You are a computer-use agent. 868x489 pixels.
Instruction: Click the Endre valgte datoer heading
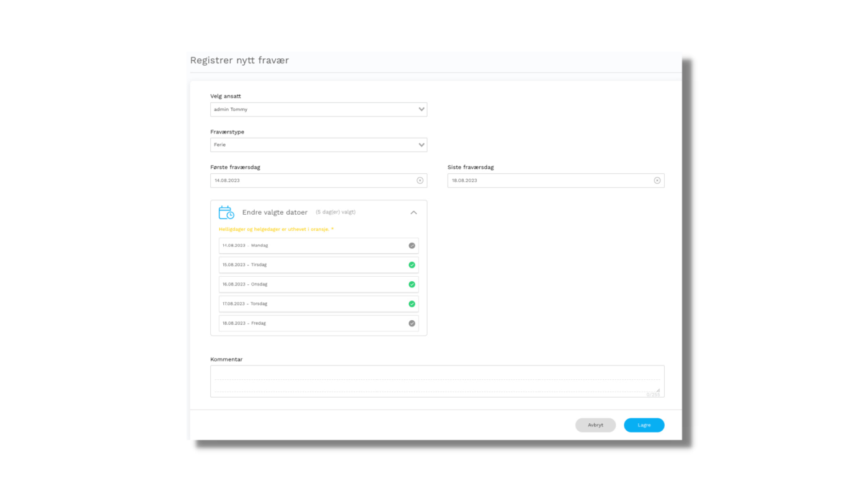click(x=275, y=212)
